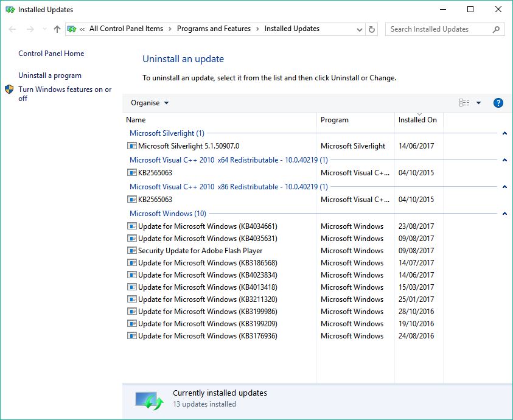Go up one level with Up arrow
This screenshot has height=420, width=513.
(57, 29)
